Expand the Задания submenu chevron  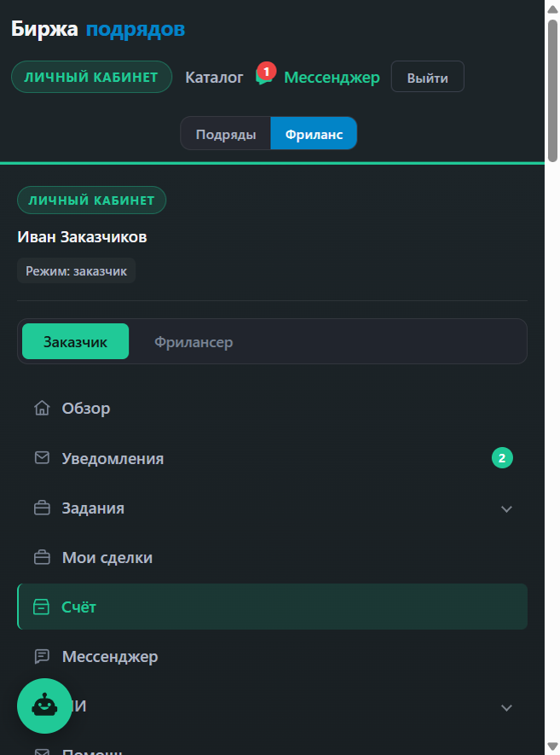[x=506, y=509]
